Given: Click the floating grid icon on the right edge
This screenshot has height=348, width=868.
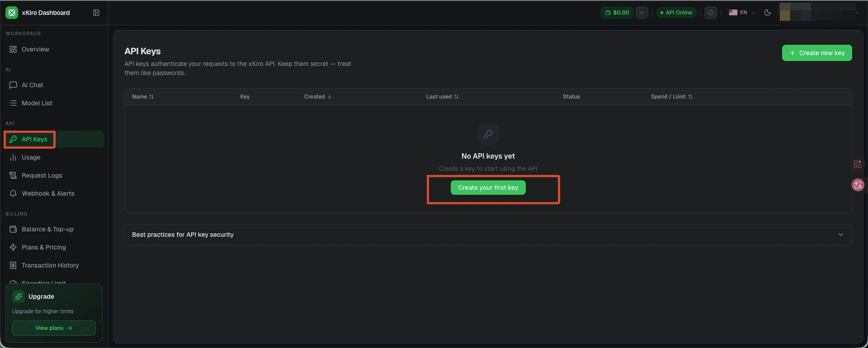Looking at the screenshot, I should [x=857, y=164].
